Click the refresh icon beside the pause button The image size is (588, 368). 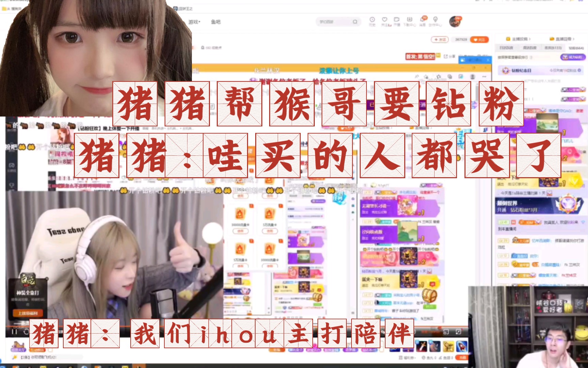pyautogui.click(x=26, y=332)
